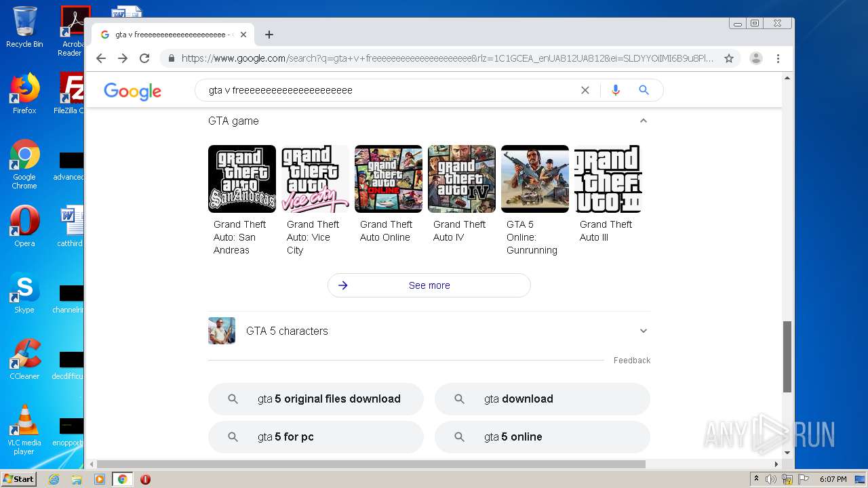Go to Google home via the logo
Viewport: 868px width, 488px height.
(x=132, y=91)
